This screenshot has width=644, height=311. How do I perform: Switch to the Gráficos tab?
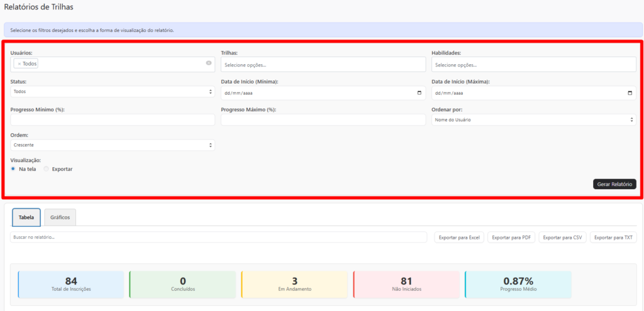pos(60,217)
